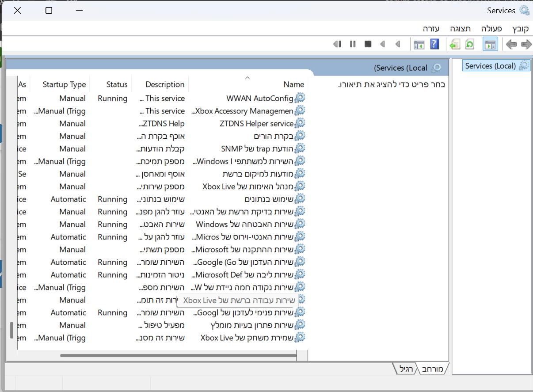Switch to the מורחב (Extended) tab
533x392 pixels.
[x=433, y=368]
